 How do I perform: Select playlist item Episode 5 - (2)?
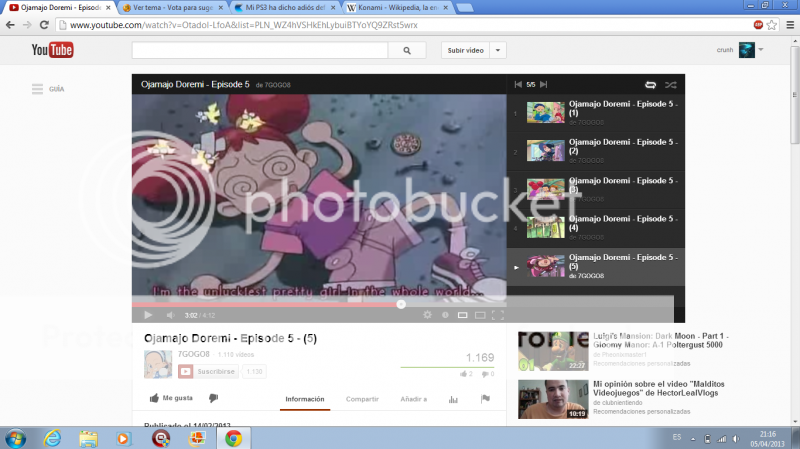[x=595, y=152]
